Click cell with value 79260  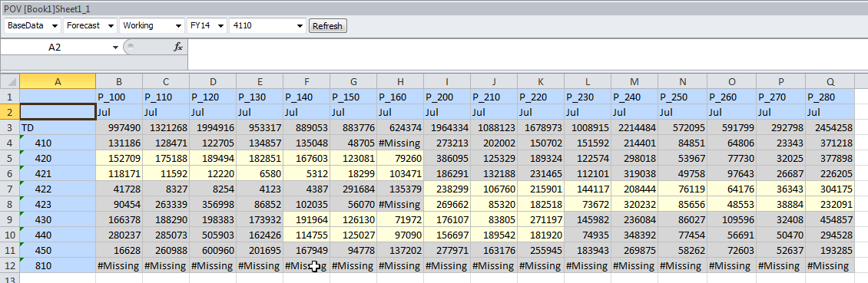(400, 159)
